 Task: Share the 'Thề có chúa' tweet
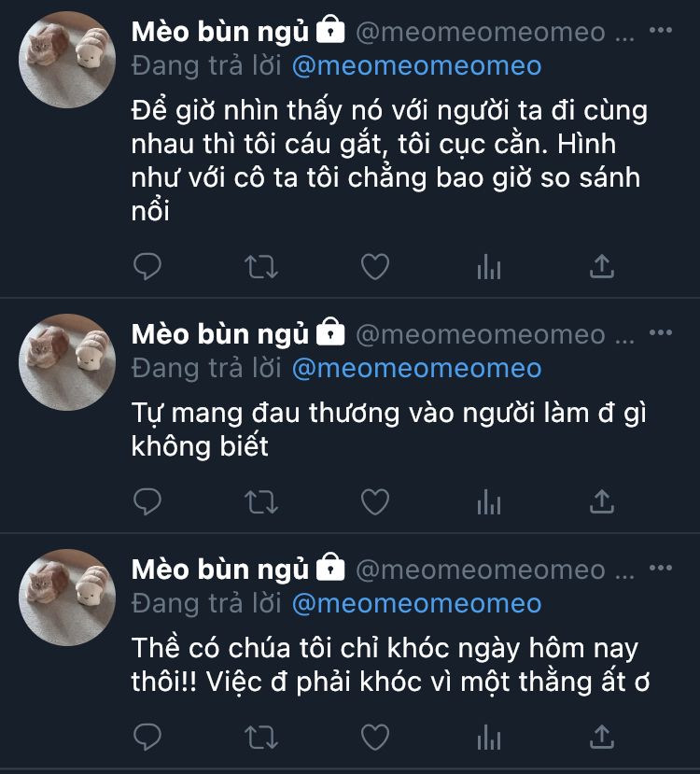(602, 737)
